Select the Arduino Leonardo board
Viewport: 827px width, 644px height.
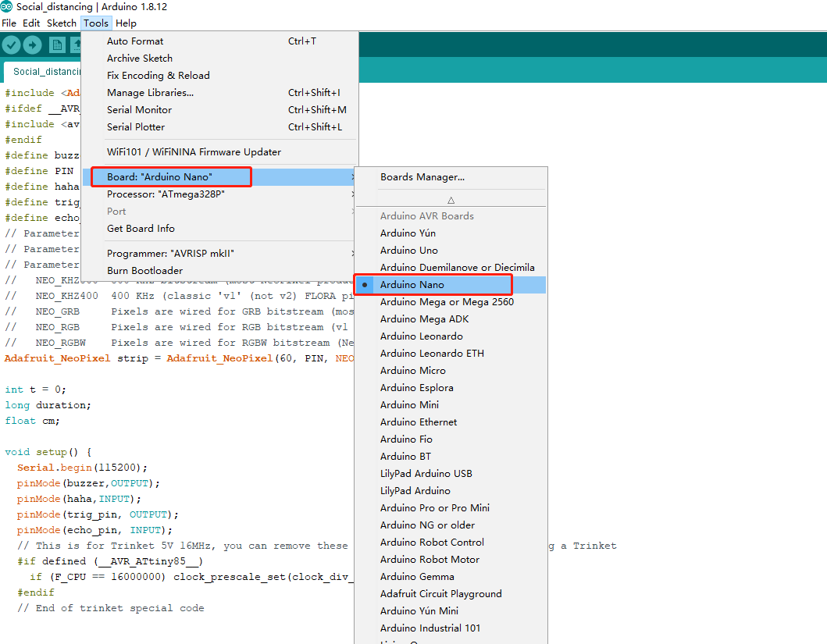tap(451, 336)
